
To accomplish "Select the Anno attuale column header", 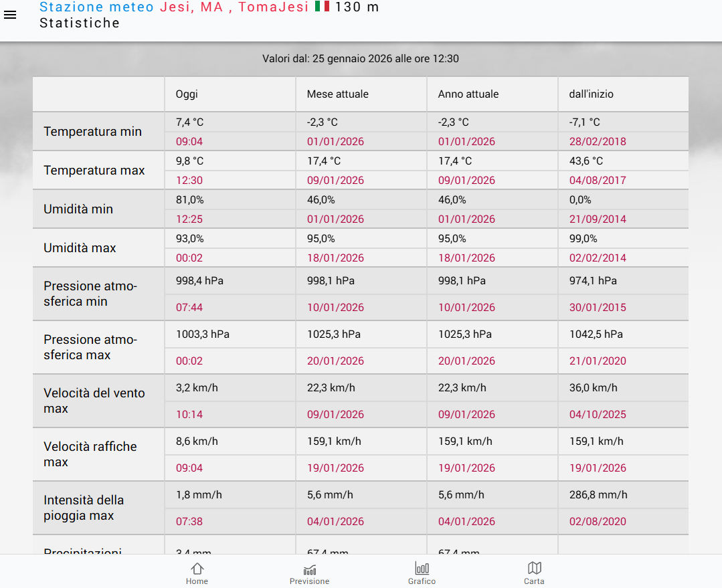I will tap(468, 94).
